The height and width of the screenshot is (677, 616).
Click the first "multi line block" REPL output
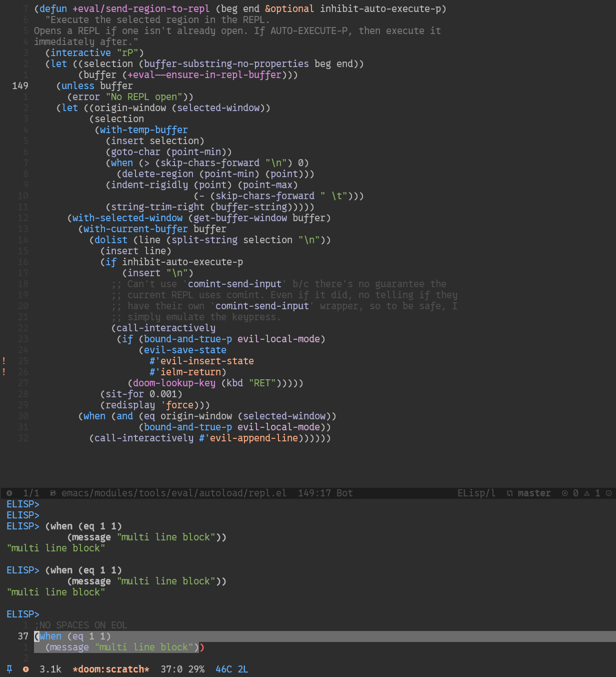click(x=56, y=548)
